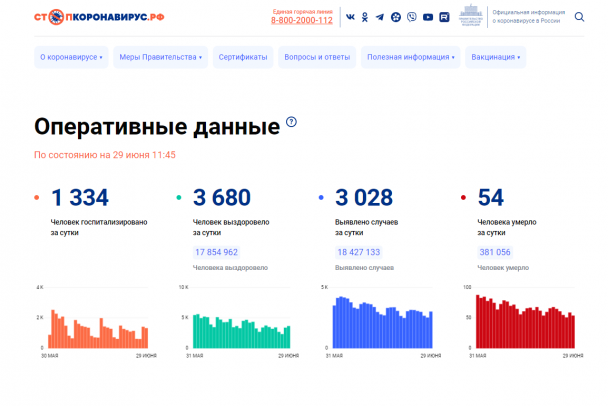608x406 pixels.
Task: Open the 'Вакцинация' dropdown menu
Action: point(495,58)
